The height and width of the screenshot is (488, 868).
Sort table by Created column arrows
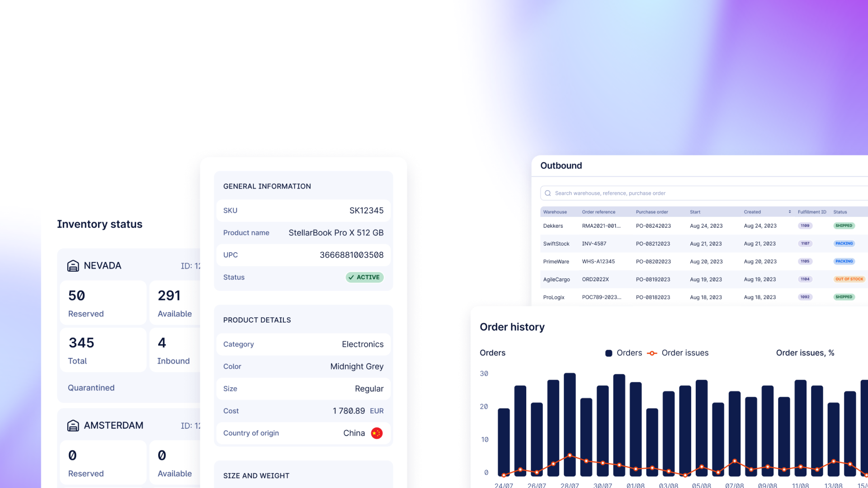789,211
